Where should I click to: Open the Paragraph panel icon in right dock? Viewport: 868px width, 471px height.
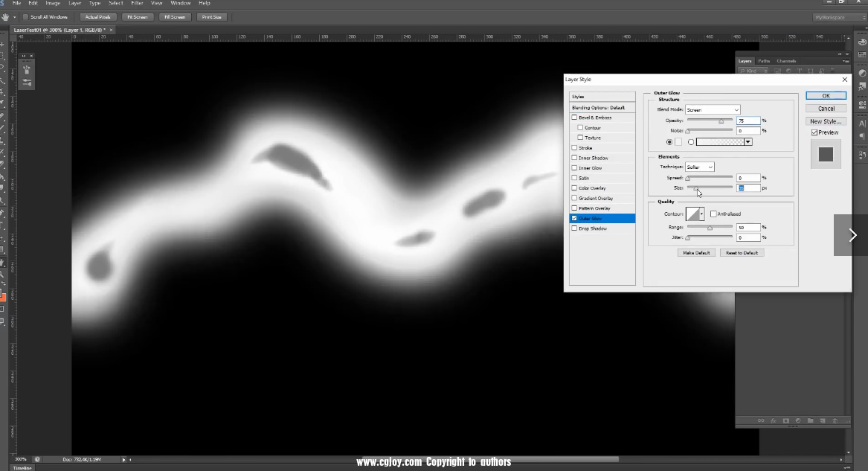coord(862,136)
